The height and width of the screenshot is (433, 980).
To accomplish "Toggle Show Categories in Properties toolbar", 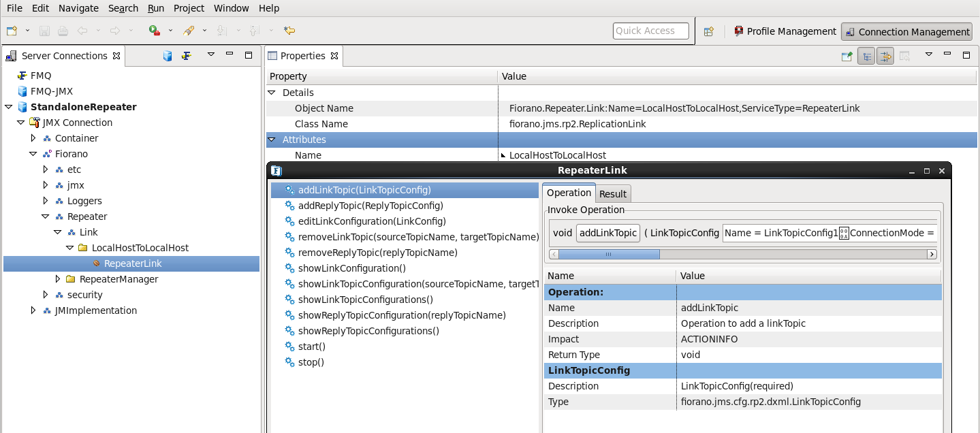I will click(x=866, y=57).
